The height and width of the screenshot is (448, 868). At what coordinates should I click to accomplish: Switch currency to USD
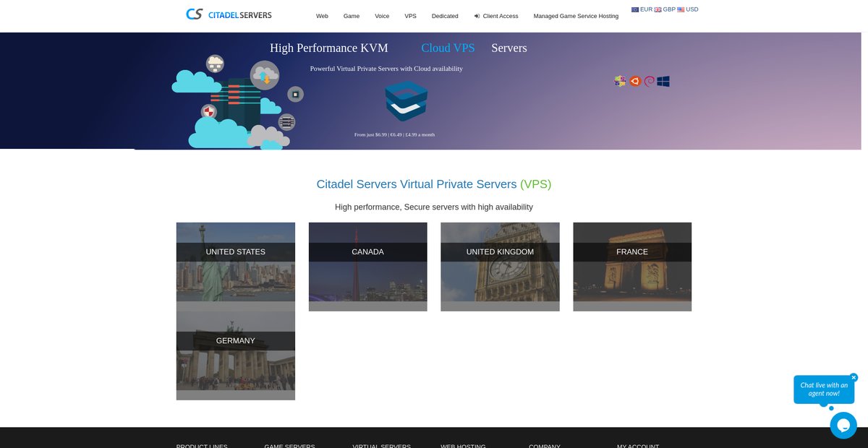[x=692, y=9]
